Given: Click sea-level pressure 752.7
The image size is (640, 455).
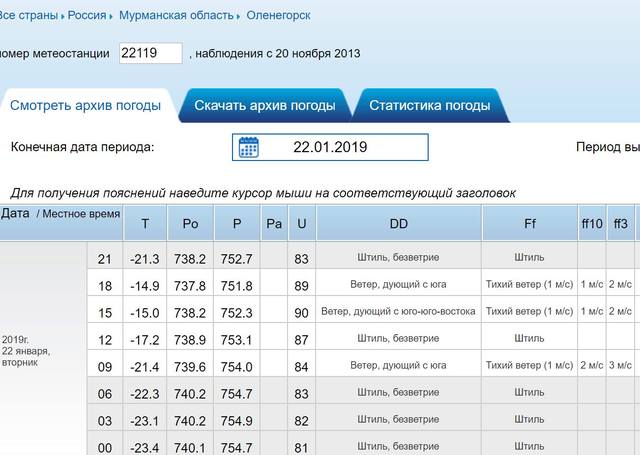Looking at the screenshot, I should 237,259.
